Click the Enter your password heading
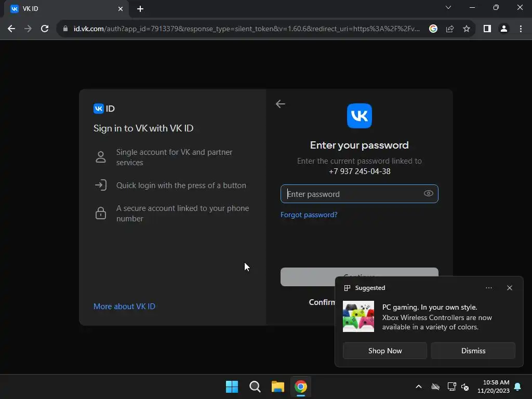This screenshot has height=399, width=532. (x=360, y=145)
